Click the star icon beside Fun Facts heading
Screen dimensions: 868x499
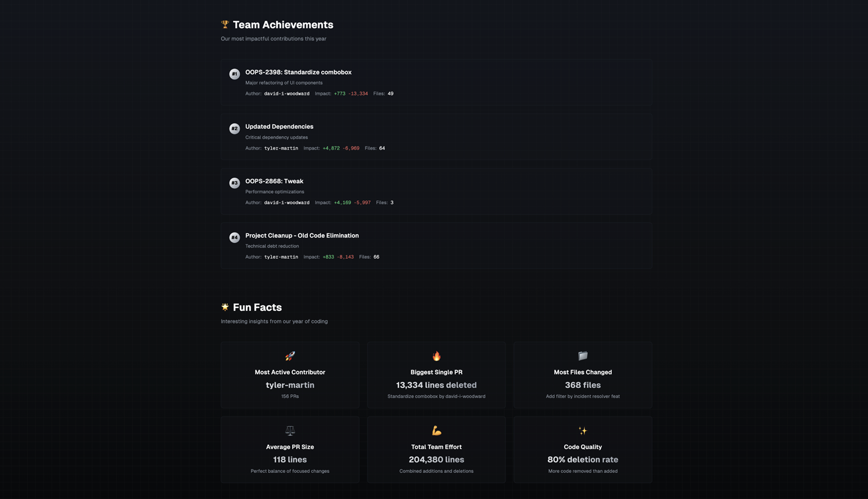tap(224, 307)
